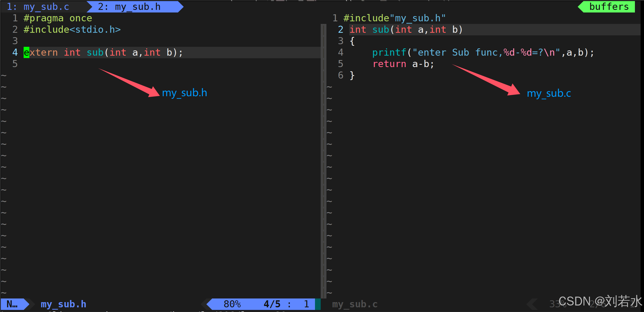
Task: Click the blue my_sub.h annotation label
Action: point(184,93)
